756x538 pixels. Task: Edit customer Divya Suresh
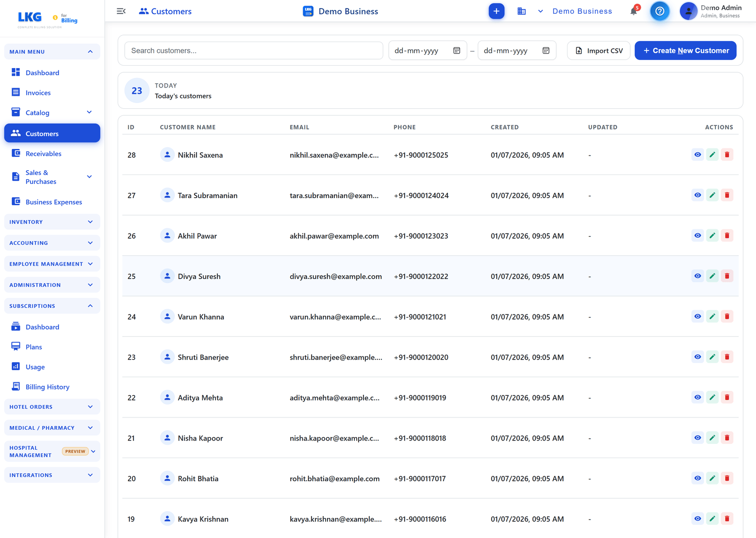point(712,276)
